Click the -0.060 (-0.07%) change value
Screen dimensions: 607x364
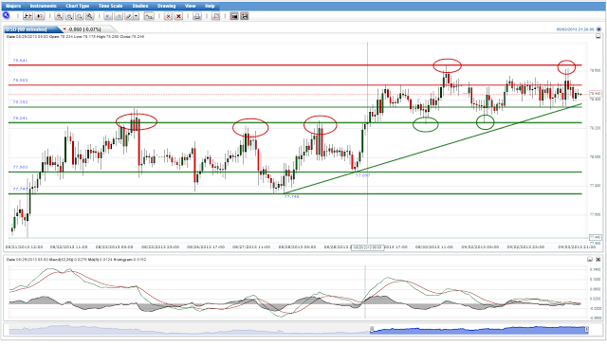point(84,29)
